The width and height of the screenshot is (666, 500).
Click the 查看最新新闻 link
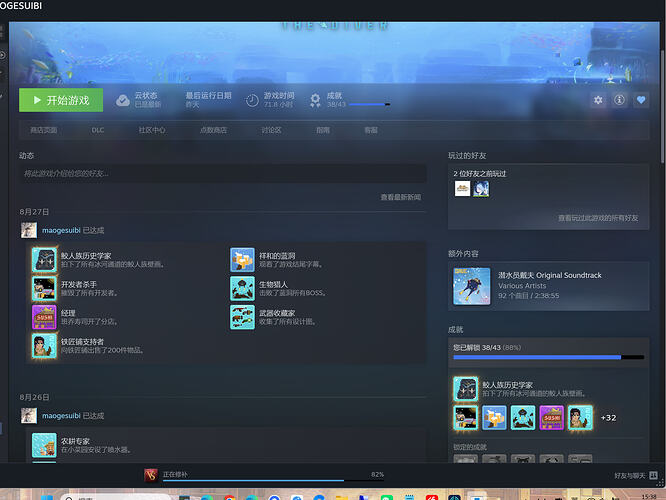(401, 197)
